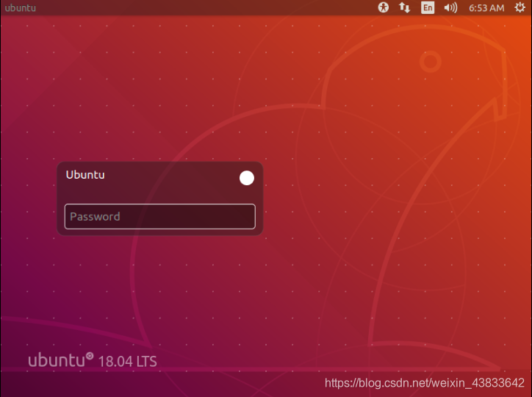Click the white session selector circle
This screenshot has height=397, width=532.
247,178
